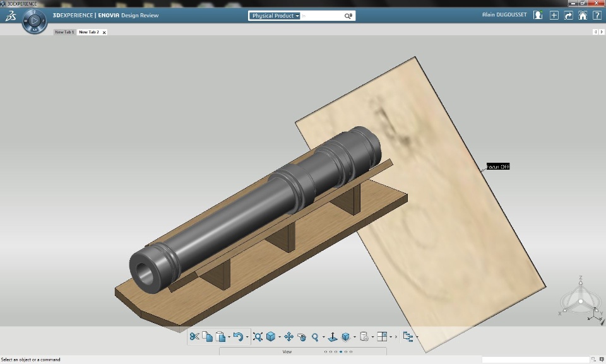This screenshot has height=364, width=606.
Task: Click the shaded cube render style icon
Action: 346,337
